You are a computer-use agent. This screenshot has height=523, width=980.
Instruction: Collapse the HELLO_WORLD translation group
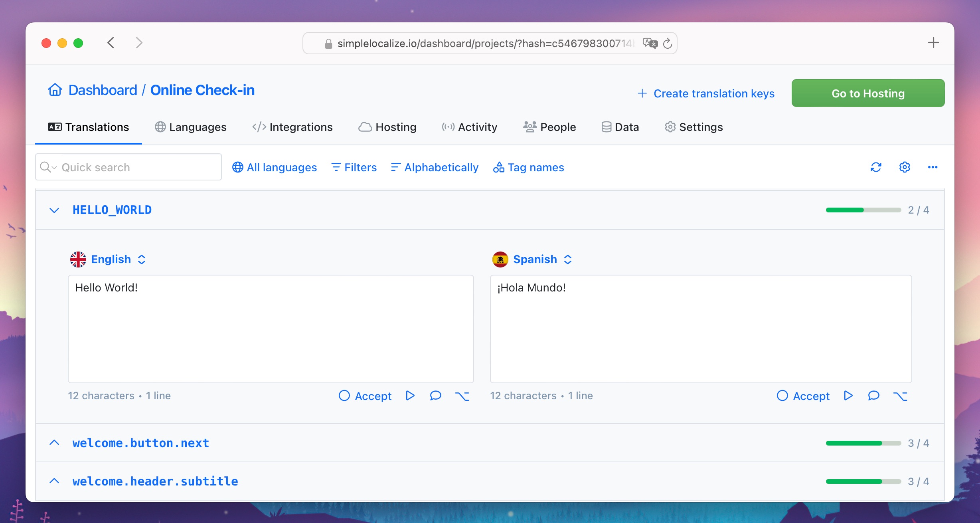[x=55, y=209]
